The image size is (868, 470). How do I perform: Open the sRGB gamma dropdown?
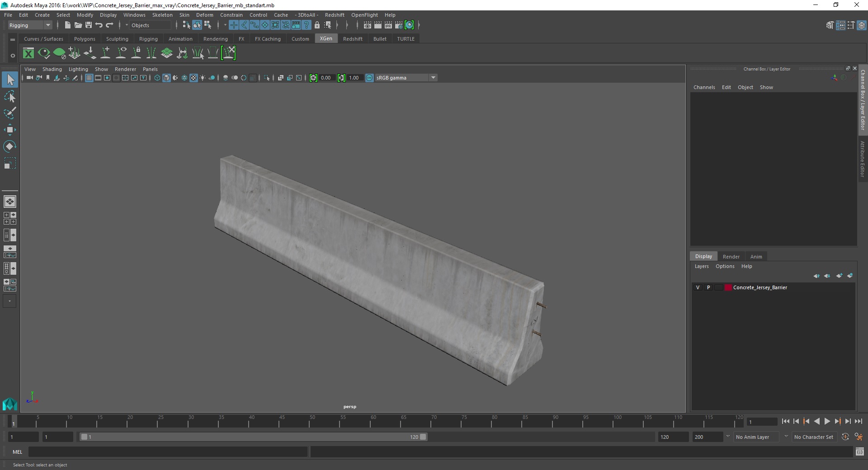click(406, 78)
